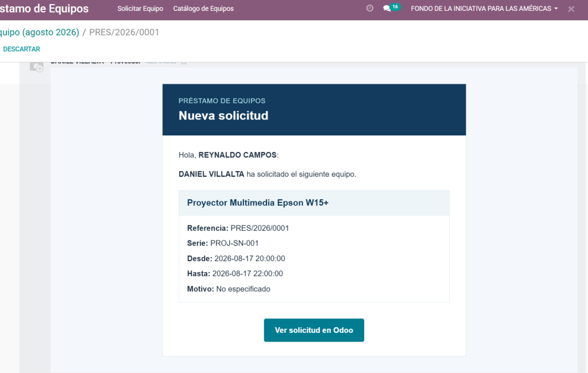Open the company switcher dropdown

(x=484, y=9)
